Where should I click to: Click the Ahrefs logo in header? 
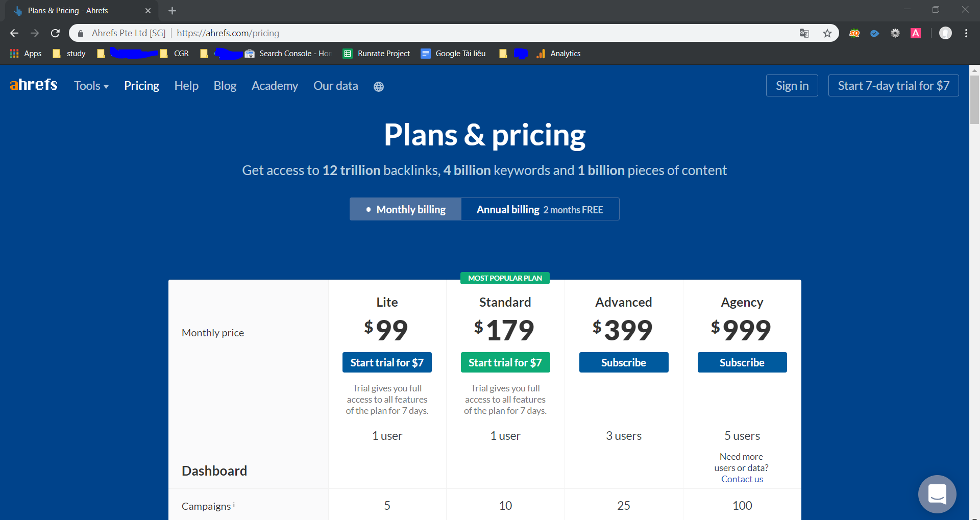(x=34, y=85)
